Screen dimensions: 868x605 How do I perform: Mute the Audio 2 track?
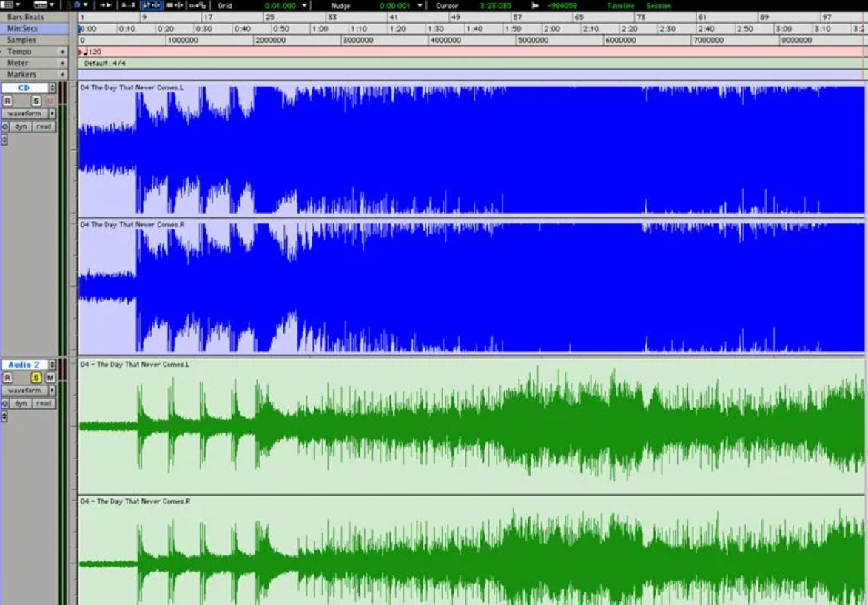(x=50, y=378)
